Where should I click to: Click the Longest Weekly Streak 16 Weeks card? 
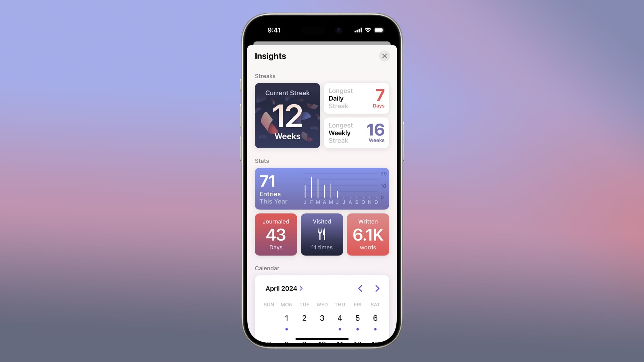[x=356, y=133]
